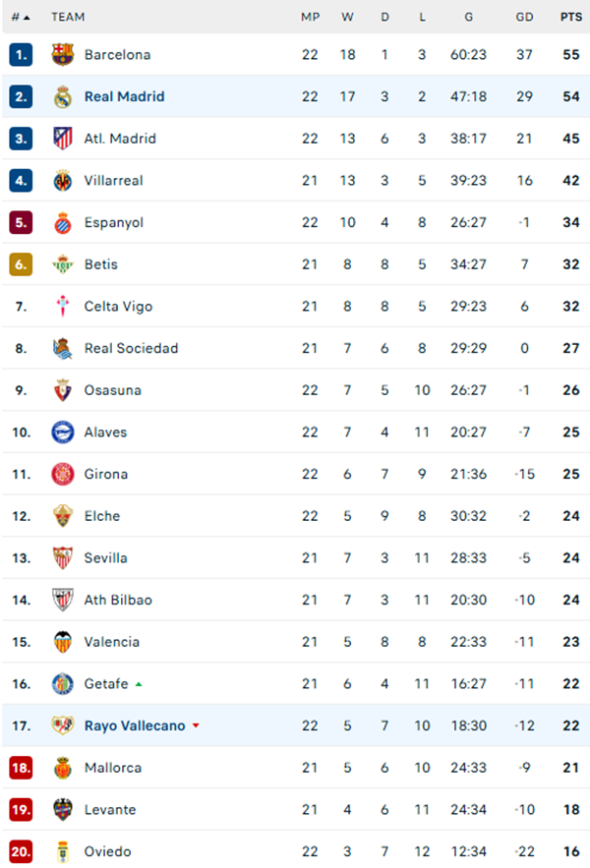Viewport: 590px width, 868px height.
Task: Click the MP column header
Action: click(x=310, y=17)
